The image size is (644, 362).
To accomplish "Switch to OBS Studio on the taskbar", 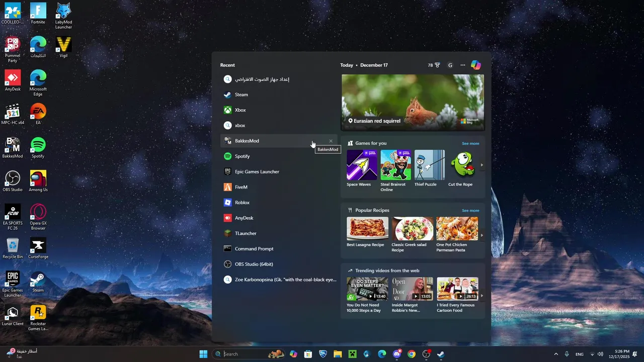I will (x=427, y=354).
